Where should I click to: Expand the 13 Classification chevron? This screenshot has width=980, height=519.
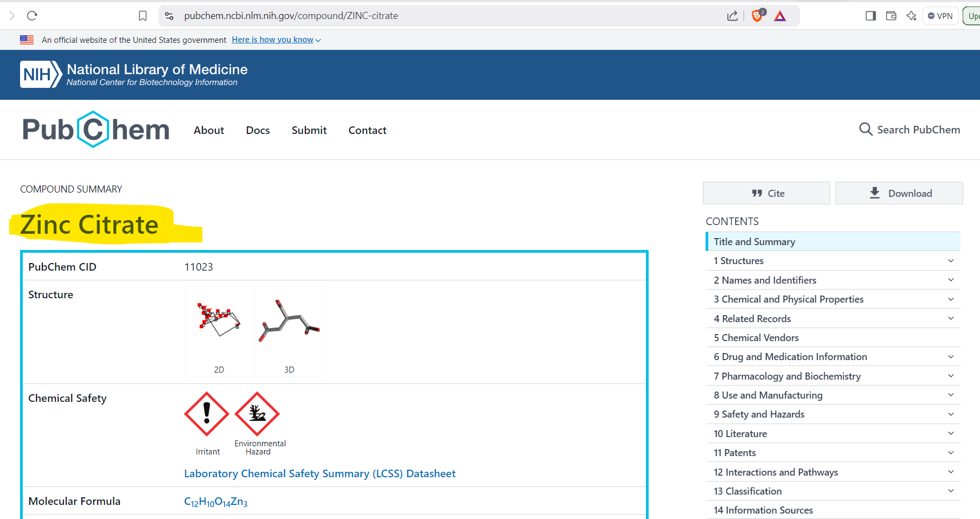[951, 491]
